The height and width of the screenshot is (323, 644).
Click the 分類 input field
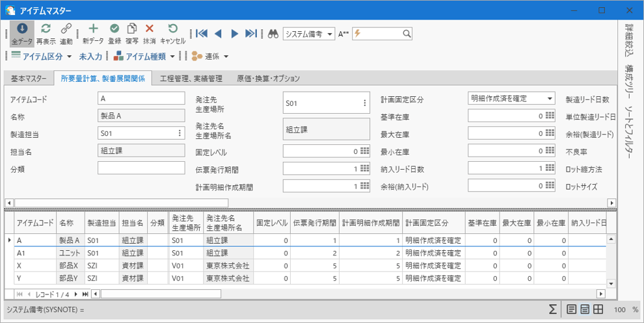tap(141, 168)
